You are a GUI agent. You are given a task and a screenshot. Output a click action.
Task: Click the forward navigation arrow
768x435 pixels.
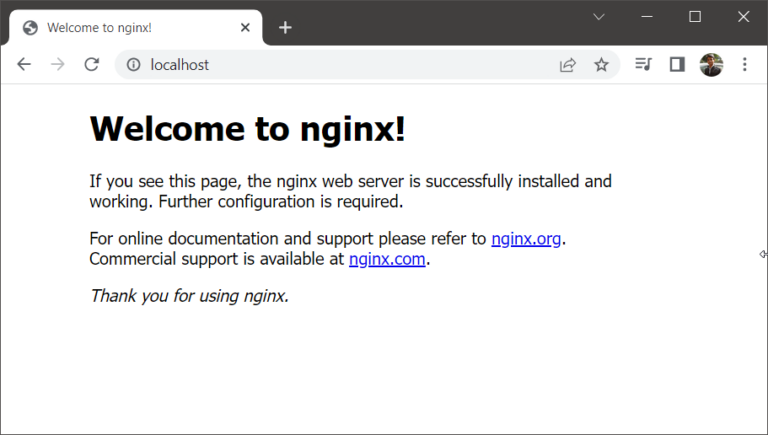pos(58,65)
